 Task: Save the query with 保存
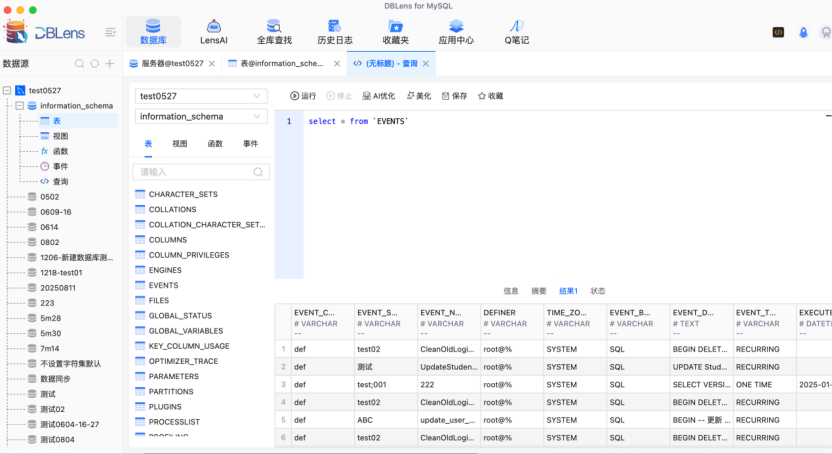454,96
